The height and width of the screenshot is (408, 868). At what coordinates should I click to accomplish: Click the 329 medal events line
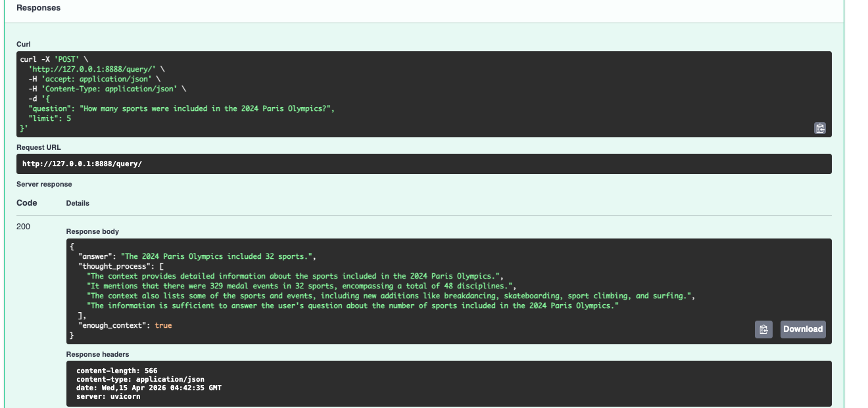pyautogui.click(x=302, y=286)
